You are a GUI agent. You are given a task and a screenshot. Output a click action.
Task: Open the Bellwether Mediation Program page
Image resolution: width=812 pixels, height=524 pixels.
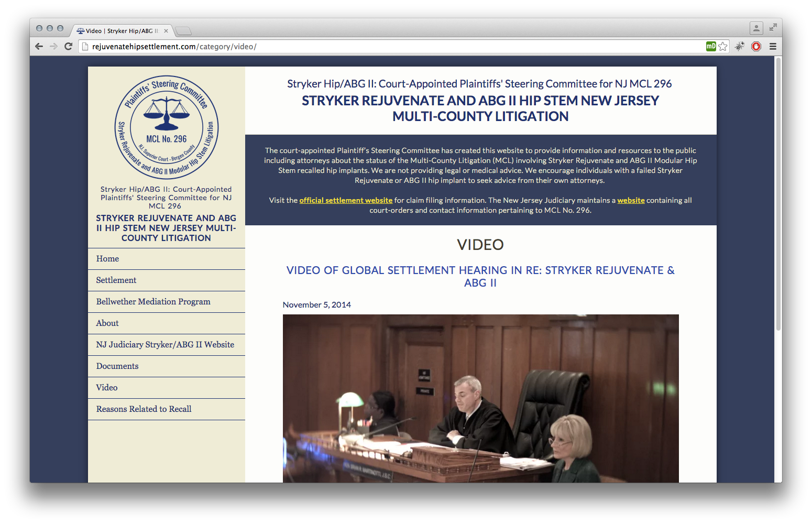pos(153,301)
